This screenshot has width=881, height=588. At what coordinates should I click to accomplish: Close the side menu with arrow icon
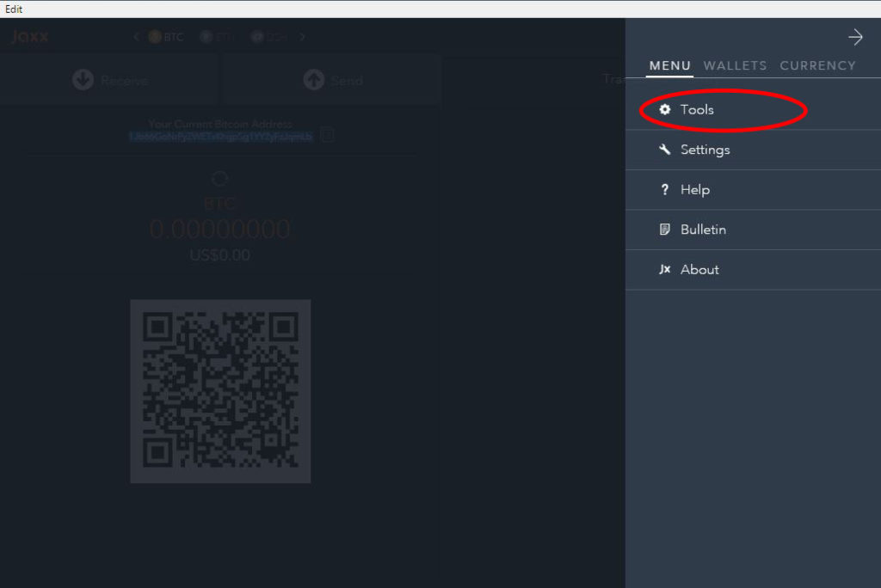point(855,38)
